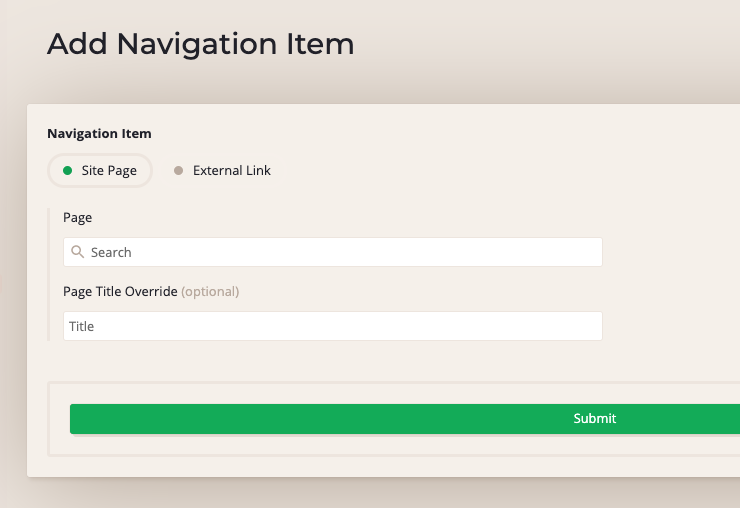Viewport: 740px width, 508px height.
Task: Click the vertical bar left of Page section
Action: coord(49,274)
